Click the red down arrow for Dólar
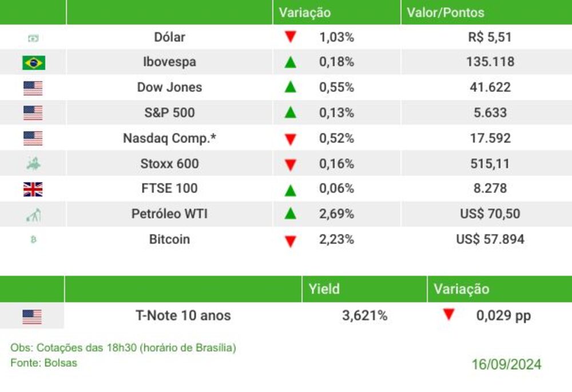The width and height of the screenshot is (572, 392). (x=291, y=37)
